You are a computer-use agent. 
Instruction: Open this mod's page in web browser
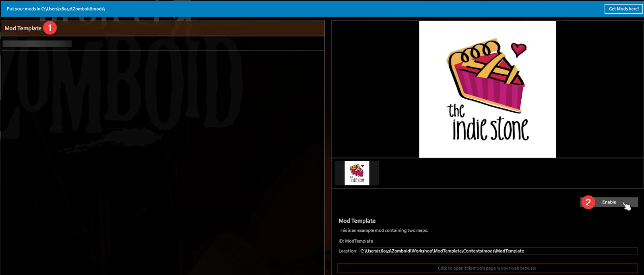click(x=487, y=268)
